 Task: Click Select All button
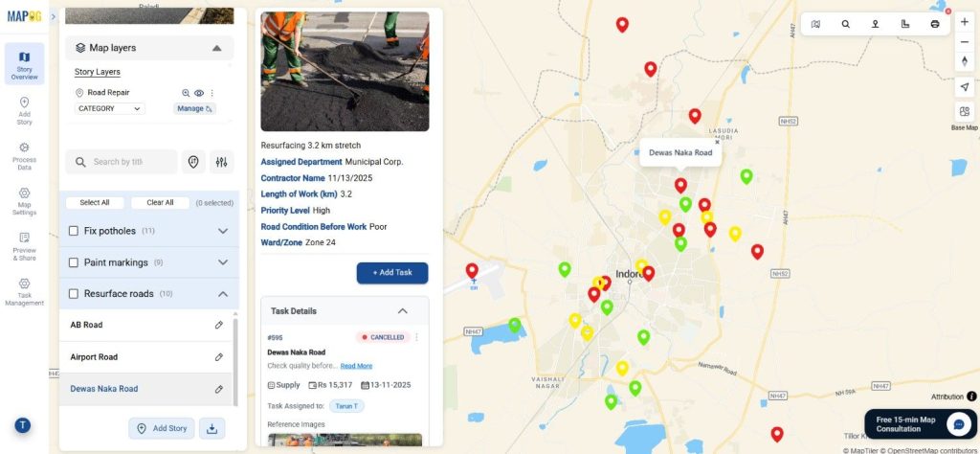[x=95, y=203]
